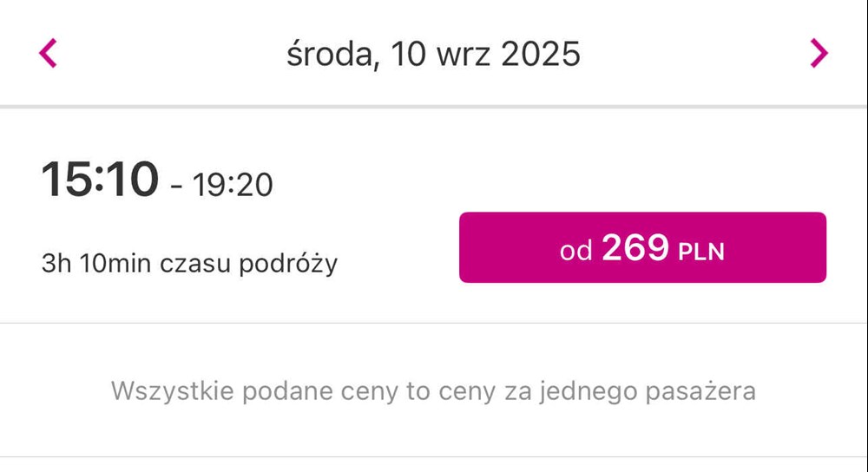Screen dimensions: 868x472
Task: Tap the 15:10 departure time
Action: pos(100,179)
